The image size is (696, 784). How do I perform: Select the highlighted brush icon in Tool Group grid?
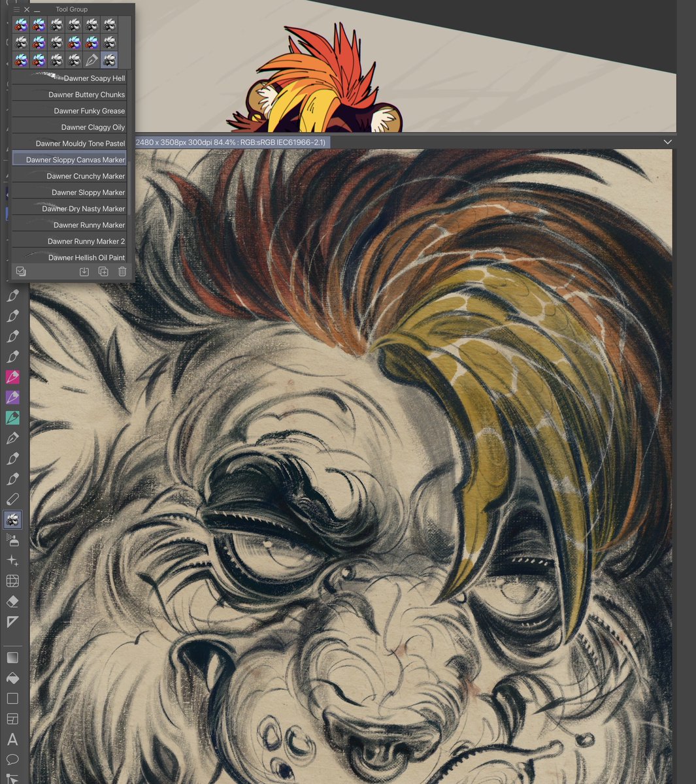tap(109, 60)
